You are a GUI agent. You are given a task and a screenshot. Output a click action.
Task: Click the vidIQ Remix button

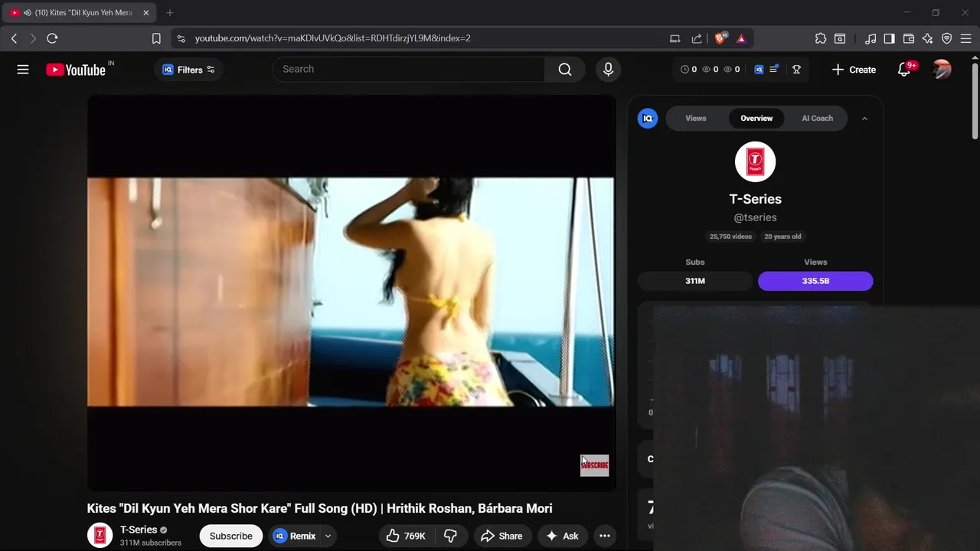[296, 536]
